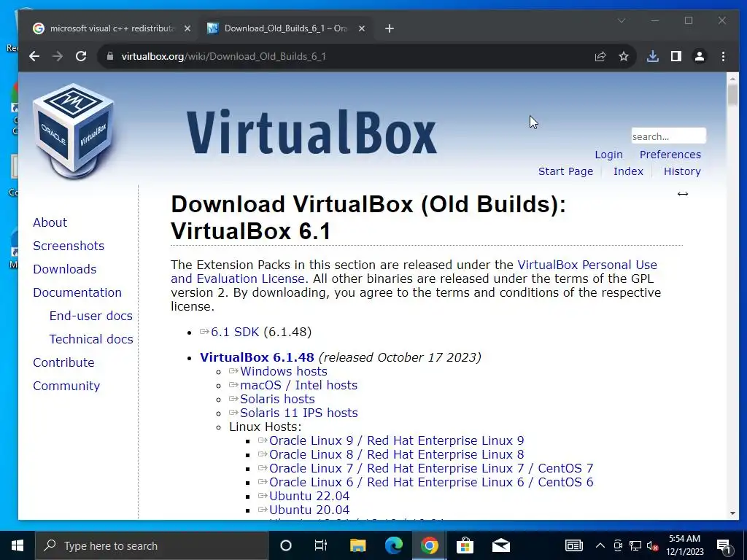This screenshot has width=747, height=560.
Task: Click the VirtualBox cube logo
Action: [74, 131]
